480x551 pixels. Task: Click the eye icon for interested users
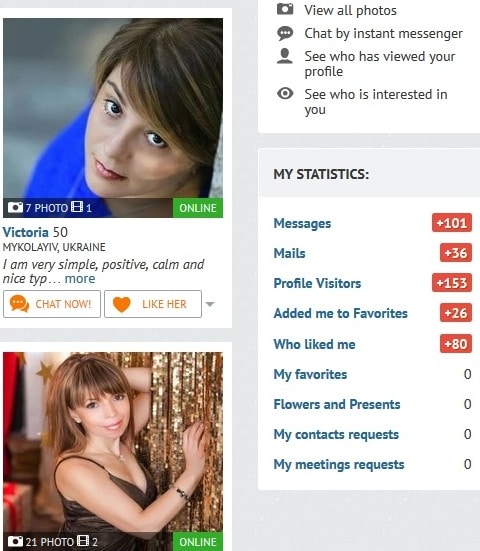point(285,94)
